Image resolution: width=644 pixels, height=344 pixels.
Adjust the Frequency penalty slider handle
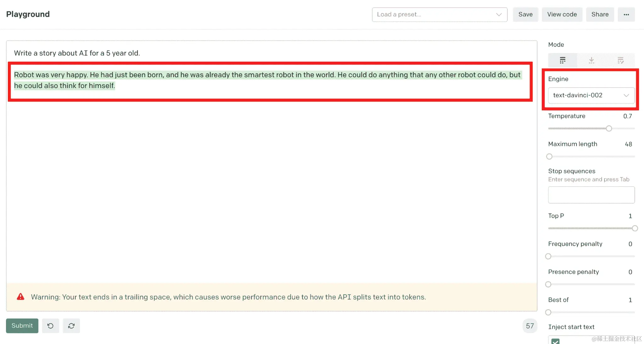pos(548,256)
